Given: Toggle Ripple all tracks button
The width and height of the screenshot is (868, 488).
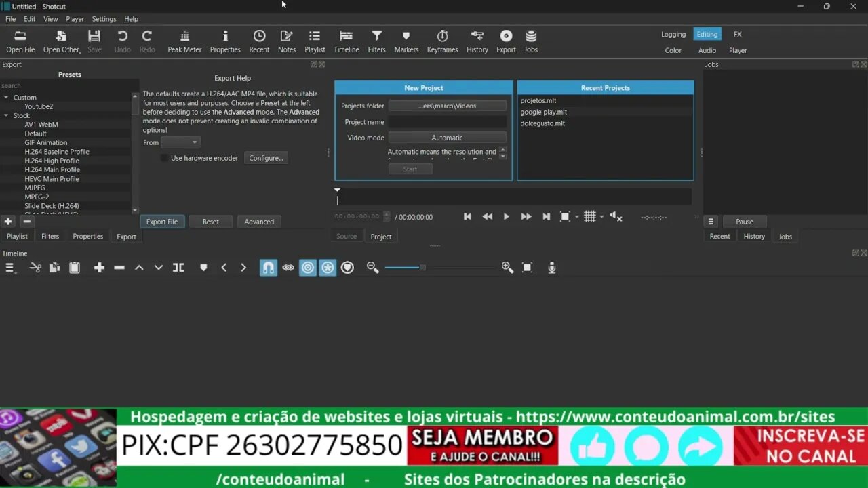Looking at the screenshot, I should click(x=328, y=268).
